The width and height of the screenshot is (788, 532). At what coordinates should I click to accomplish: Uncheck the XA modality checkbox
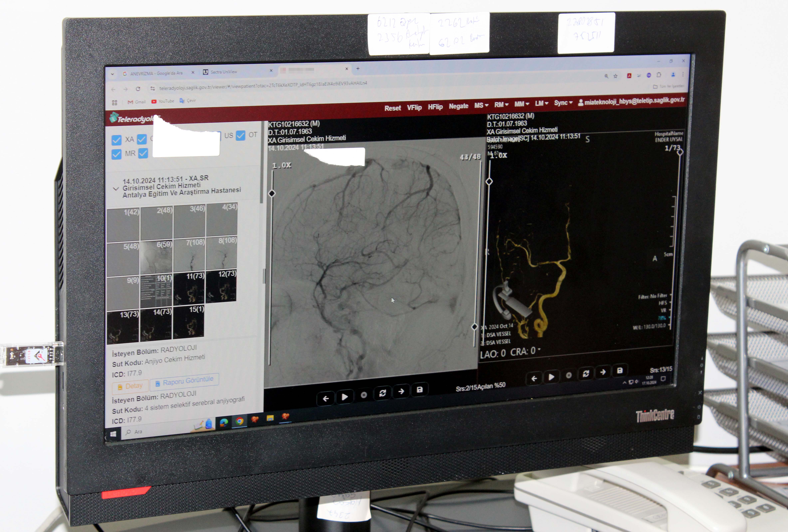pyautogui.click(x=116, y=140)
